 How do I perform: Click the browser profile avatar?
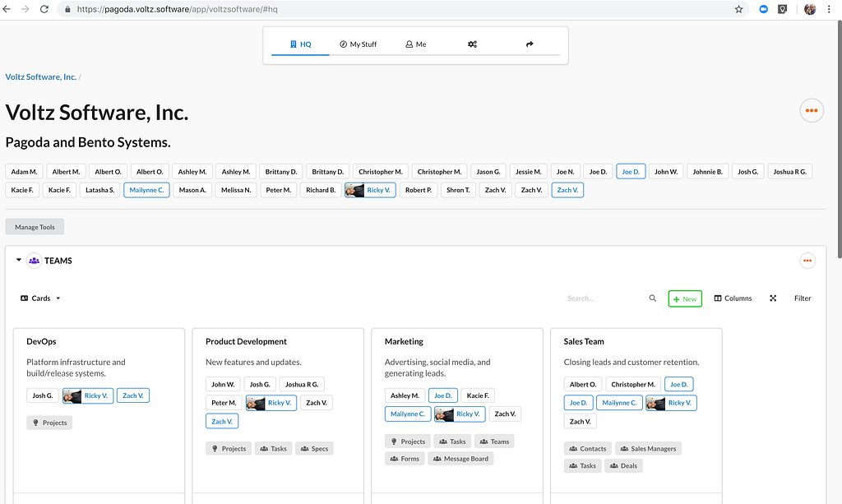[x=810, y=9]
